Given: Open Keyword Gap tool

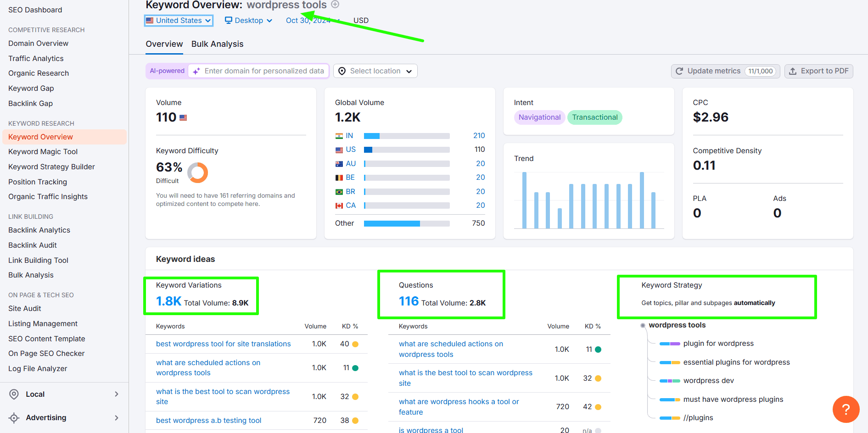Looking at the screenshot, I should click(31, 89).
